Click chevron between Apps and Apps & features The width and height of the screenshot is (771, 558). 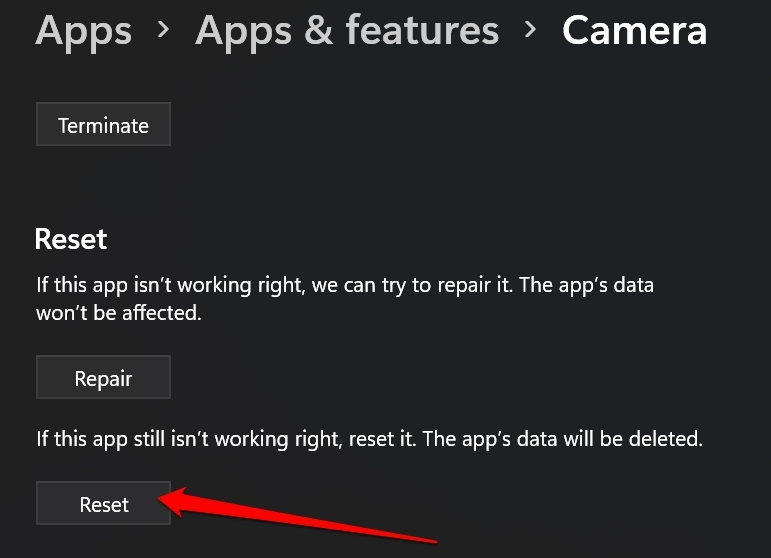pyautogui.click(x=163, y=31)
